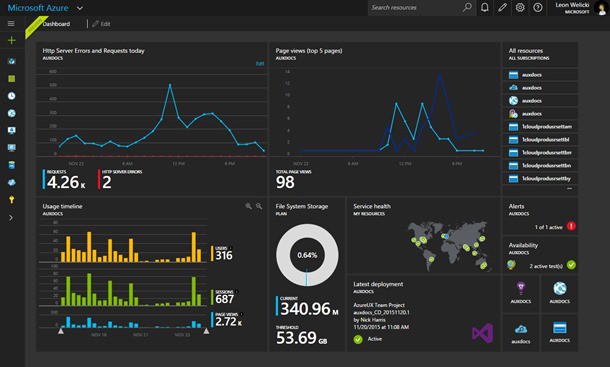Open the hamburger menu in the sidebar
Image resolution: width=610 pixels, height=367 pixels.
coord(11,24)
